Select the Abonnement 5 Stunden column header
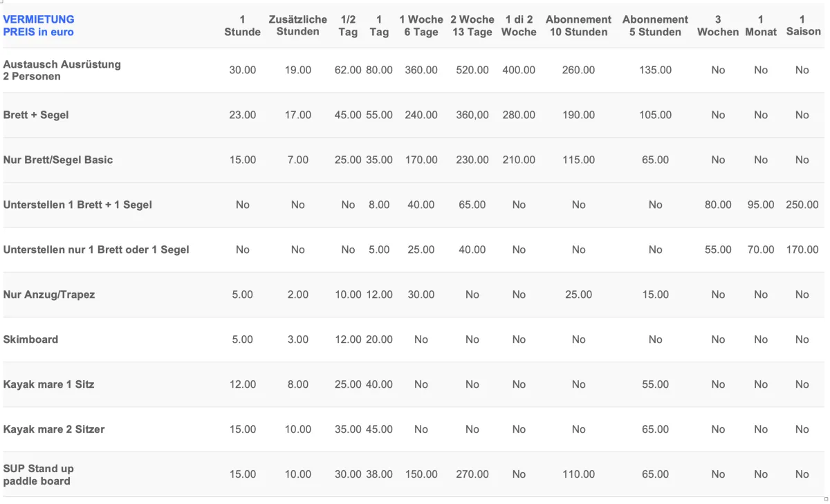 pyautogui.click(x=655, y=26)
